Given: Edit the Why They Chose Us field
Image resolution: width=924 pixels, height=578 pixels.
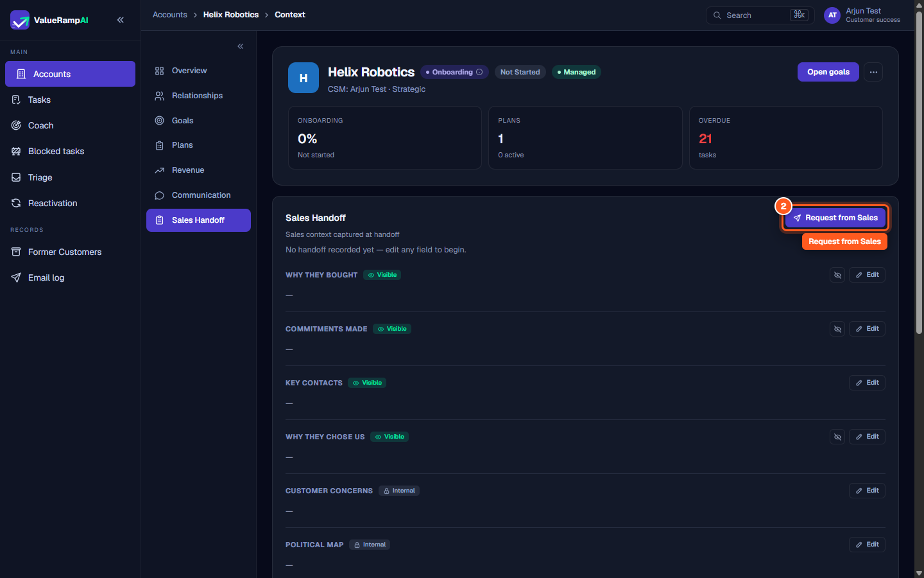Looking at the screenshot, I should 868,437.
